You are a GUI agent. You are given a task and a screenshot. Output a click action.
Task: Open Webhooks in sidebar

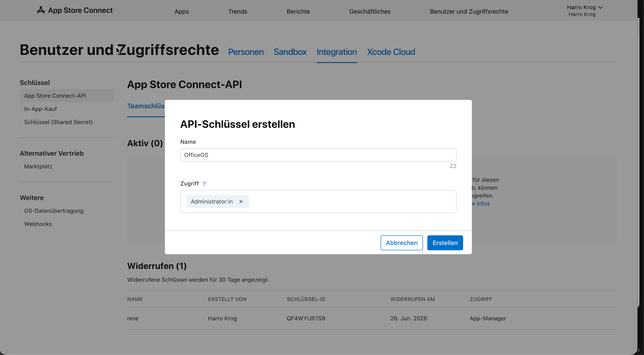[38, 224]
